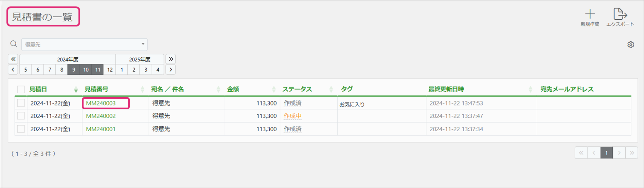Check the checkbox for row MM240003
Image resolution: width=644 pixels, height=188 pixels.
[x=21, y=103]
